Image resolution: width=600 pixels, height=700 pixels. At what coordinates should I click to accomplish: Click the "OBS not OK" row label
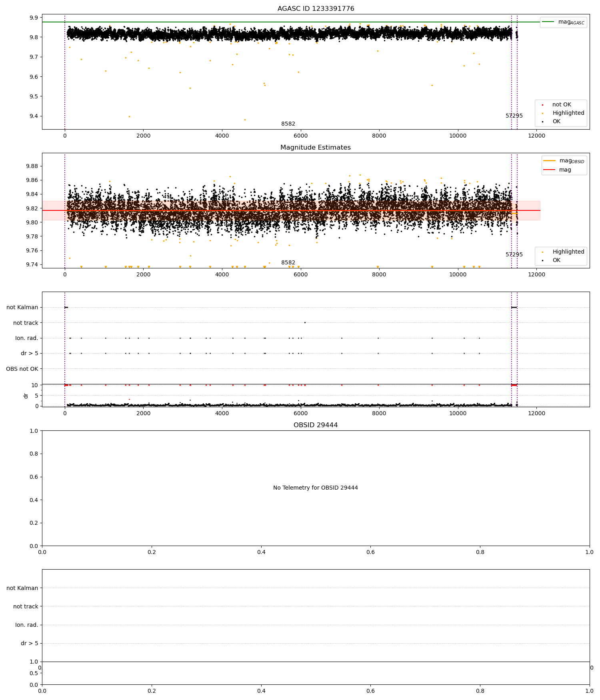pos(22,369)
